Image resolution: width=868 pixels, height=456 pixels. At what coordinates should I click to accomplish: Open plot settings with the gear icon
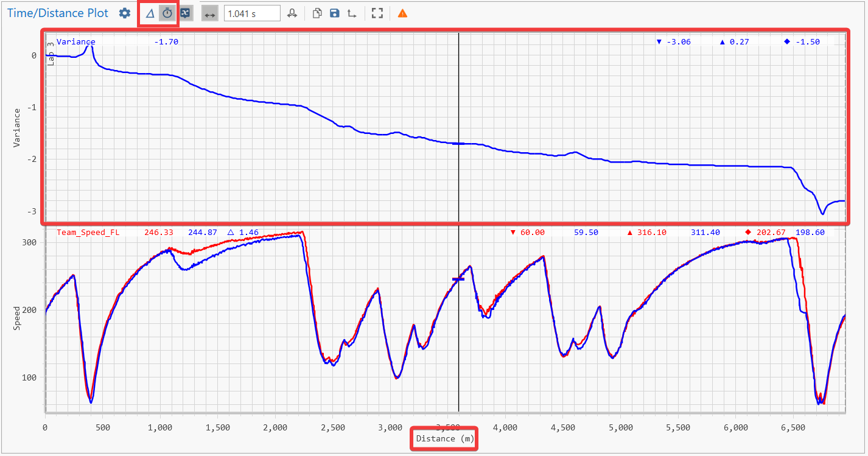tap(125, 13)
